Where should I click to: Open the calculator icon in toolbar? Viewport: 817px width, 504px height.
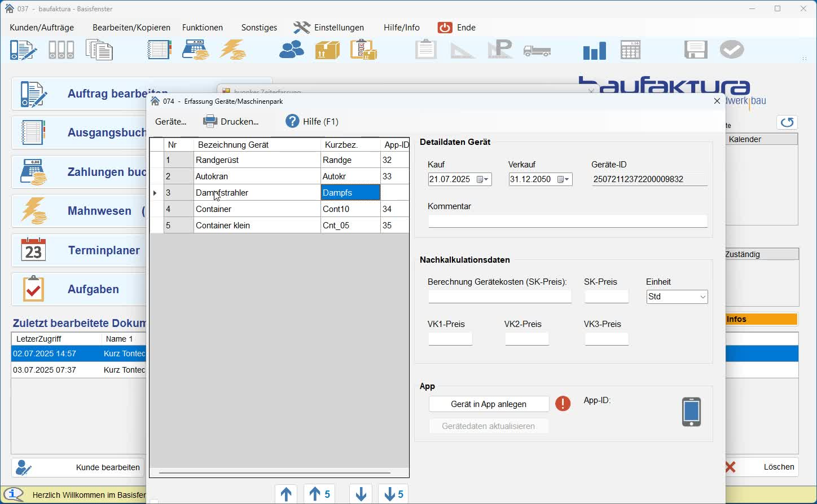(630, 50)
